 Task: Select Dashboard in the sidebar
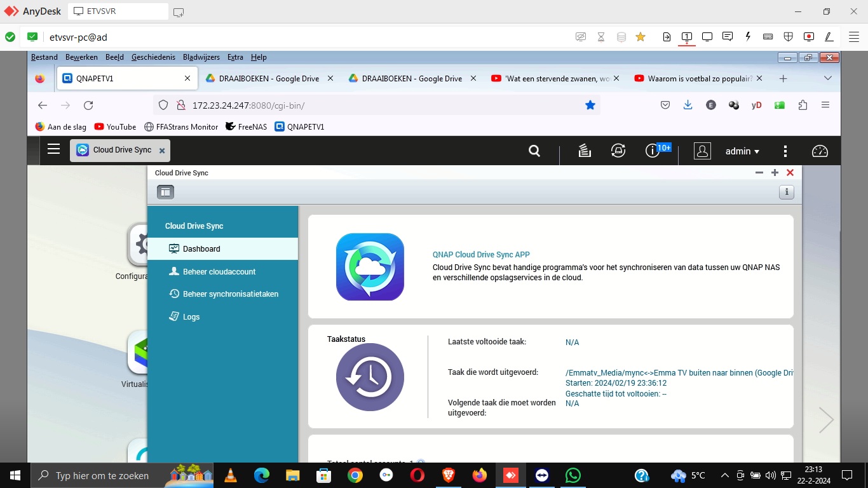pos(223,249)
